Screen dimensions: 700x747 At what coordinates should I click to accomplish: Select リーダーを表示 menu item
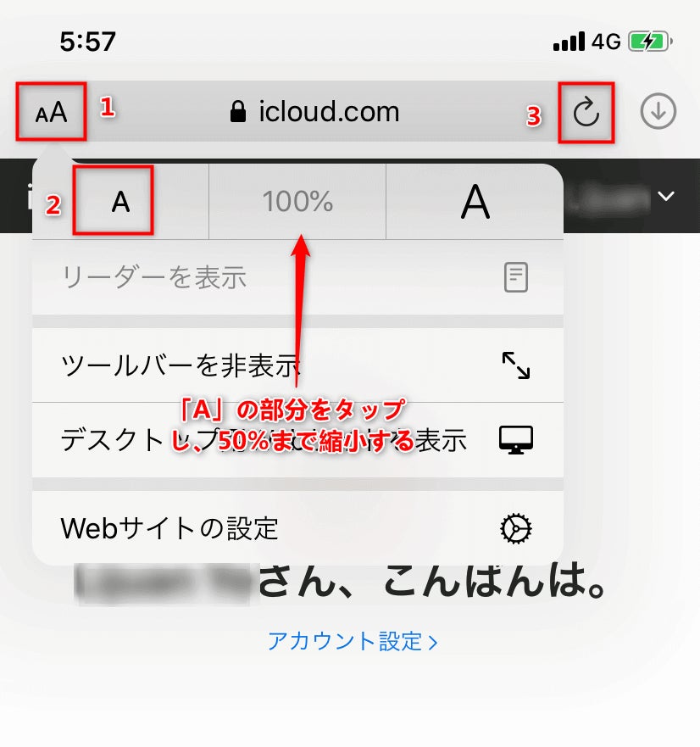tap(297, 277)
